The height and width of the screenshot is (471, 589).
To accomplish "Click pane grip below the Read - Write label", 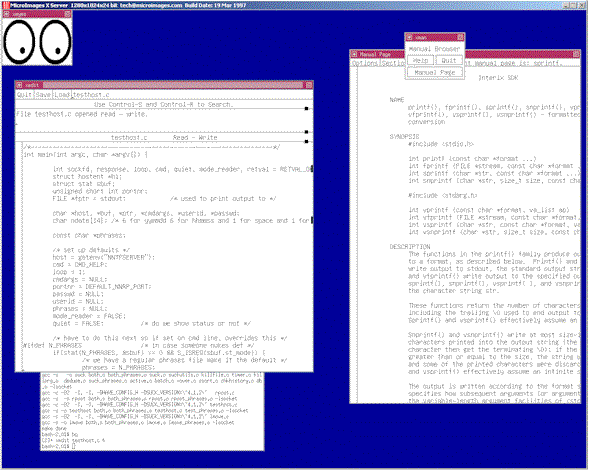I will click(307, 142).
